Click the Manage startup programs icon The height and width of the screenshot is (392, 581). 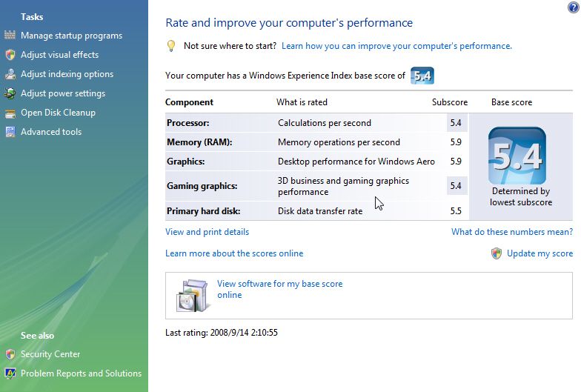10,36
